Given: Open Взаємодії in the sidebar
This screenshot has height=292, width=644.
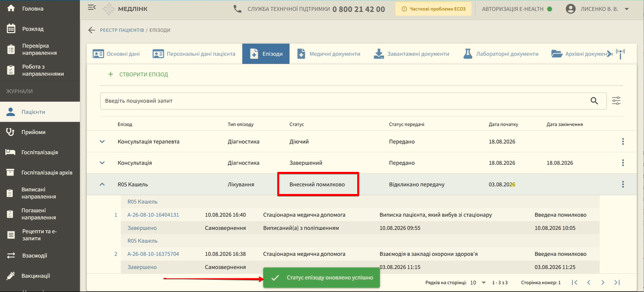Looking at the screenshot, I should point(40,256).
